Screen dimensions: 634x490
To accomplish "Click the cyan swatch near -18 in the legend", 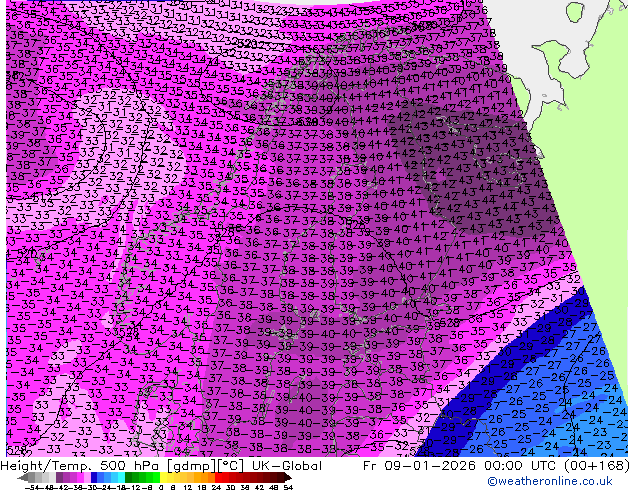I will pyautogui.click(x=121, y=477).
